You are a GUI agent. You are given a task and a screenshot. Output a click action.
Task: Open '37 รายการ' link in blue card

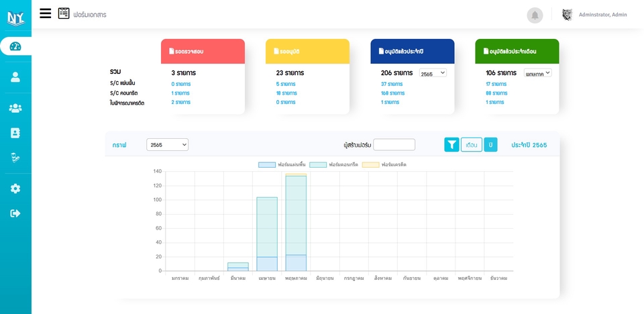tap(391, 85)
